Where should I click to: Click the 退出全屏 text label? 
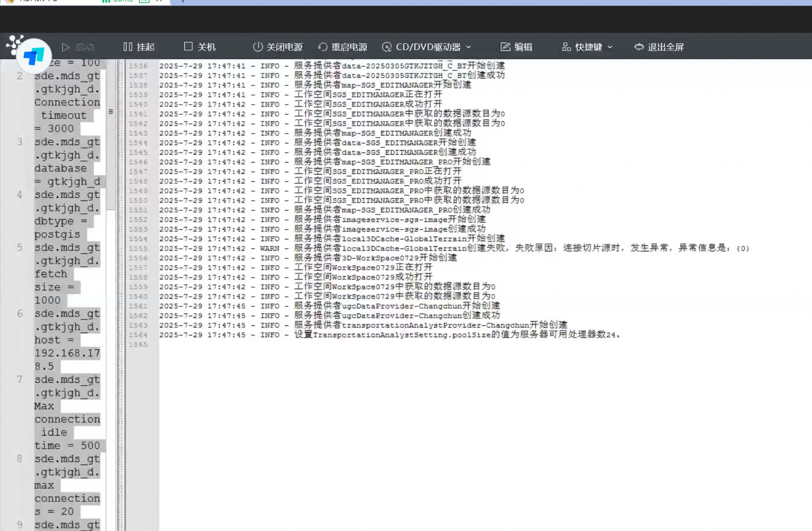pos(666,47)
